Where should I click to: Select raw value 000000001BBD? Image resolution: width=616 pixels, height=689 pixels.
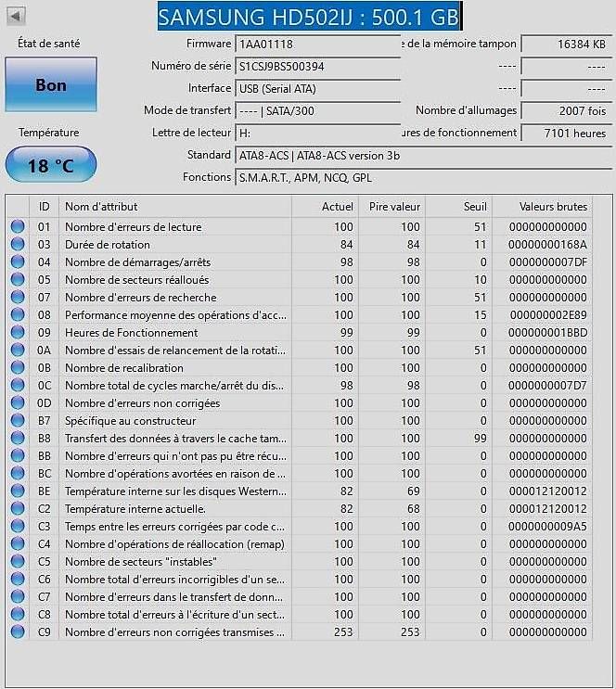(x=547, y=332)
